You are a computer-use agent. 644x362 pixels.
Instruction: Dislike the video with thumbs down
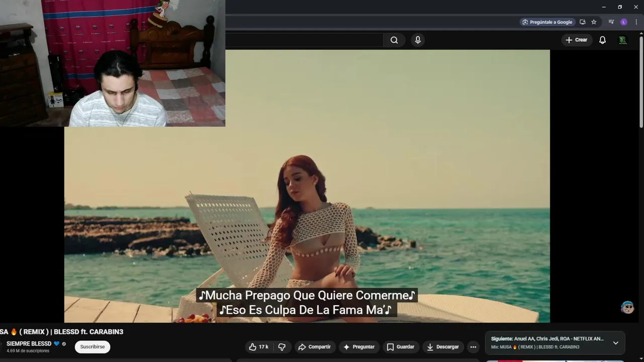point(282,347)
